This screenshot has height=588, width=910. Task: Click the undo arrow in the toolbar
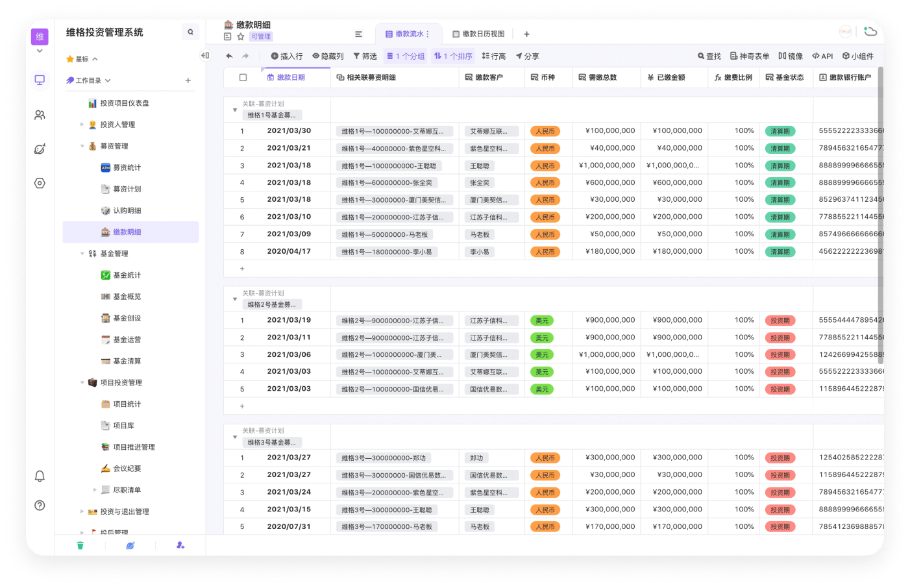[229, 56]
